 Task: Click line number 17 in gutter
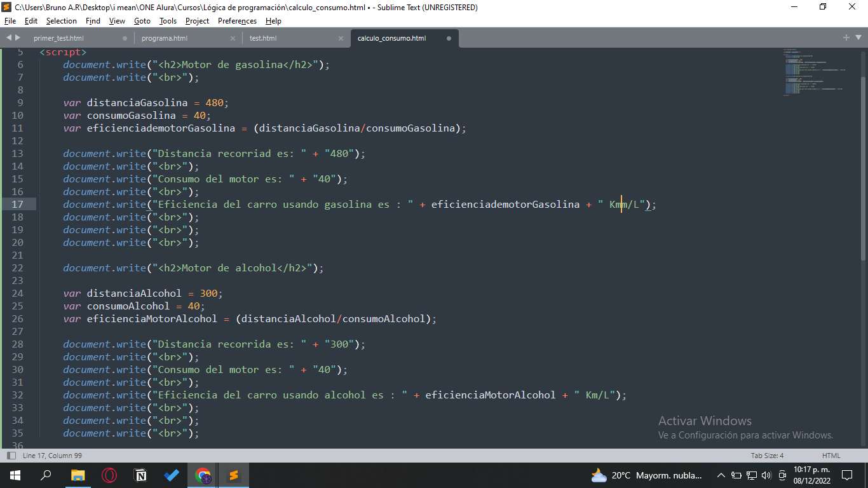pyautogui.click(x=17, y=204)
